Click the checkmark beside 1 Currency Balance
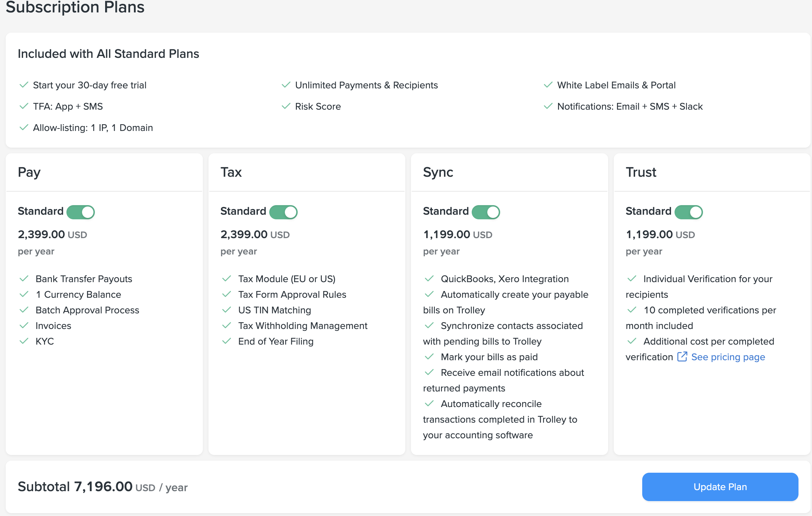Viewport: 812px width, 516px height. 24,294
